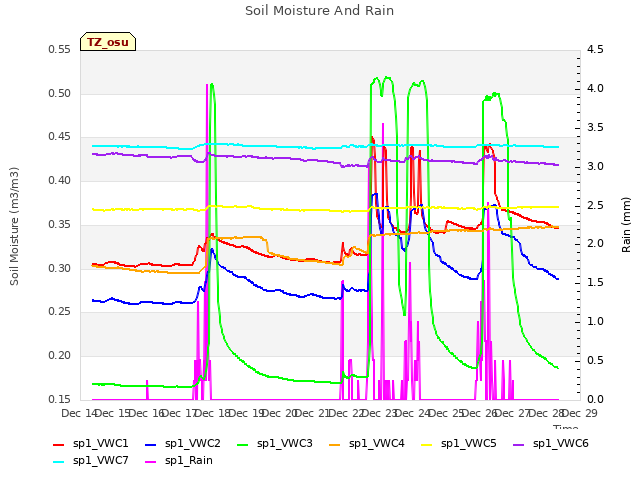Click the 2.0 rain axis tick label
The height and width of the screenshot is (480, 640).
click(x=595, y=244)
